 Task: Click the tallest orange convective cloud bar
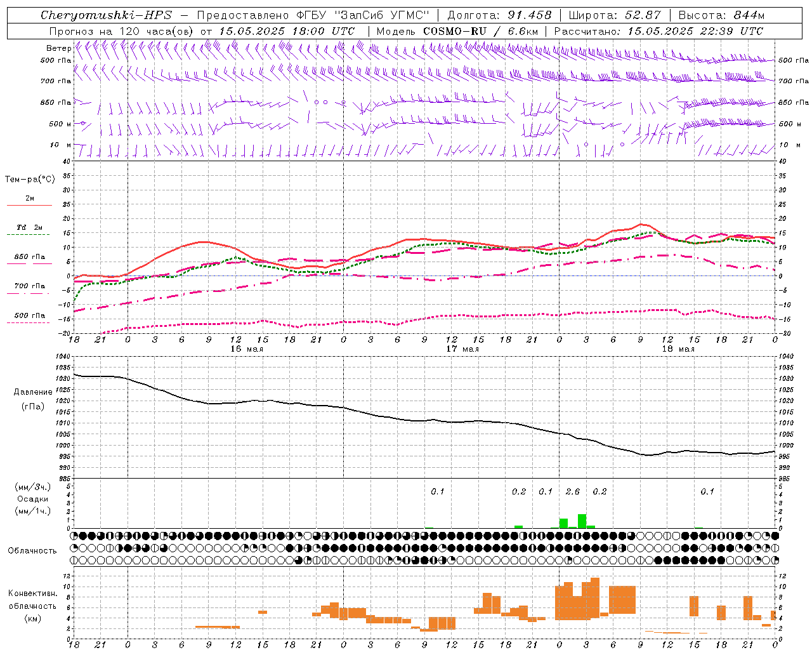[595, 597]
